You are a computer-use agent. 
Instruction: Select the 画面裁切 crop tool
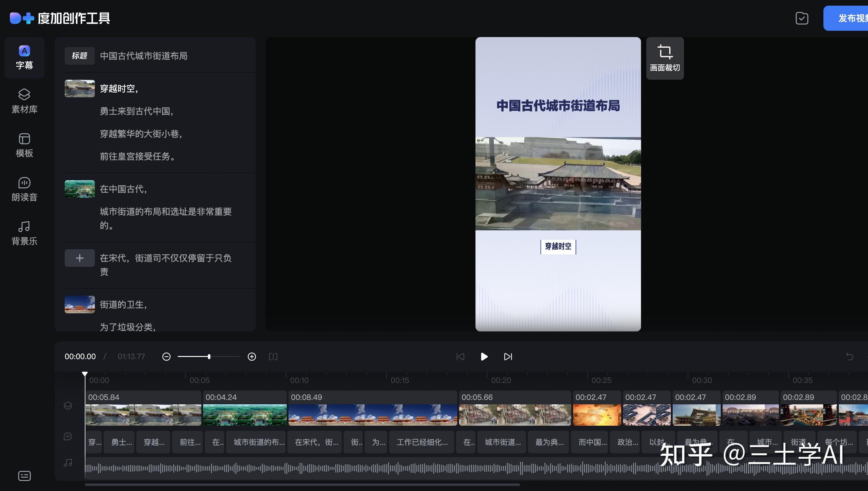(664, 57)
